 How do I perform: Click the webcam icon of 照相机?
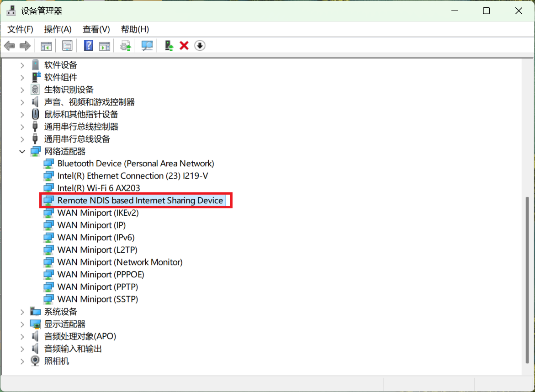35,360
